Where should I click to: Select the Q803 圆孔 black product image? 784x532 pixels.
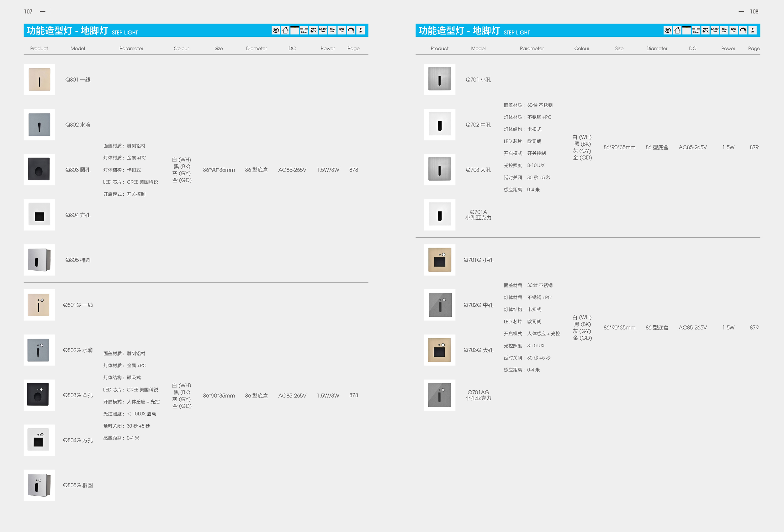[39, 170]
